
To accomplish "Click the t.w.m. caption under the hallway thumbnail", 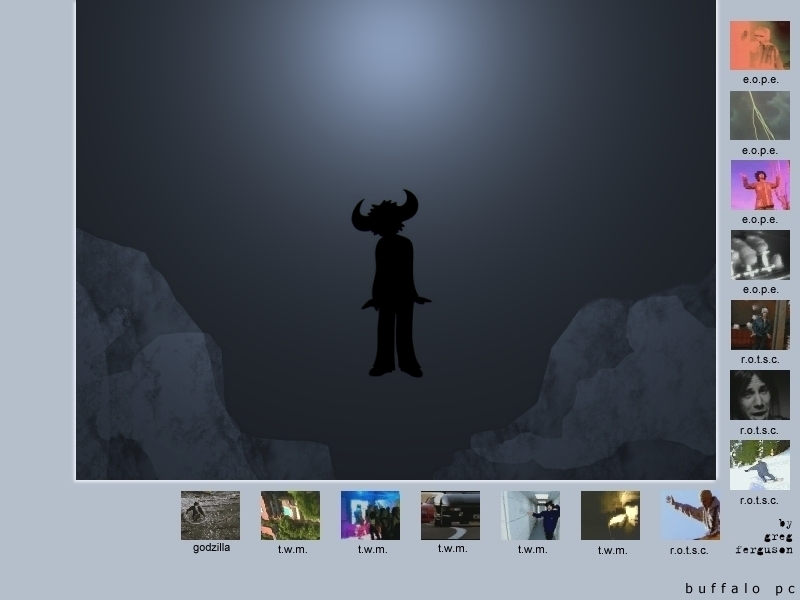I will coord(532,549).
